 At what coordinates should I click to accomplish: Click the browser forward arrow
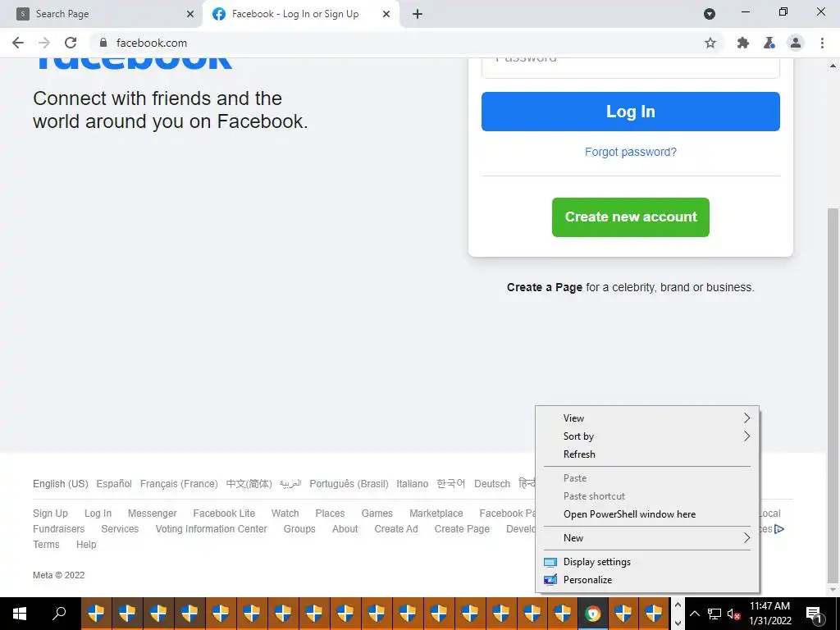point(44,43)
